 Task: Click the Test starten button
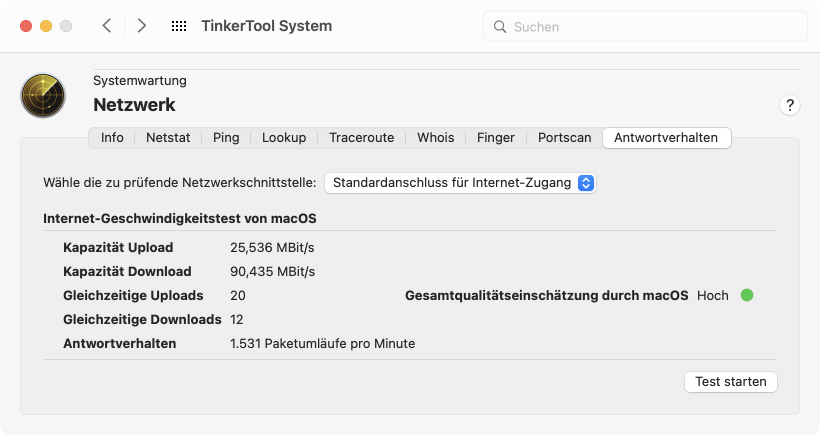tap(731, 382)
